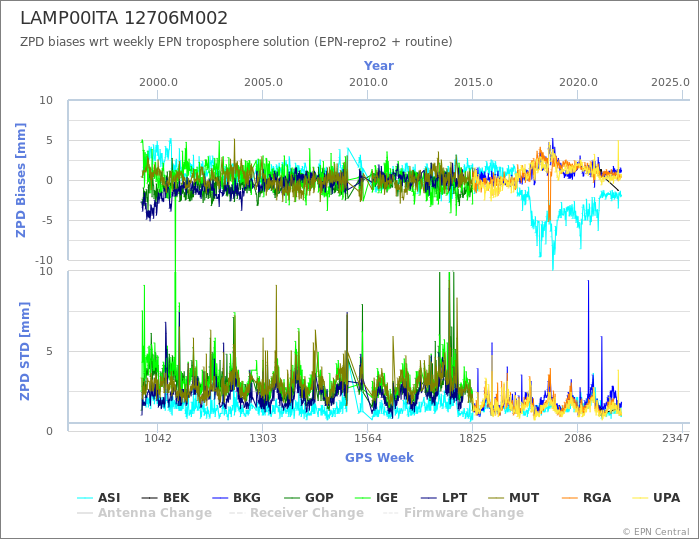Click the GPS Week axis title
The height and width of the screenshot is (540, 700).
coord(379,457)
